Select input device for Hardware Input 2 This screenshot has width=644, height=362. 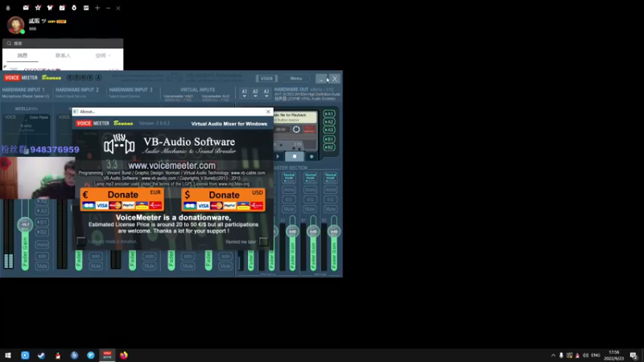click(x=71, y=97)
